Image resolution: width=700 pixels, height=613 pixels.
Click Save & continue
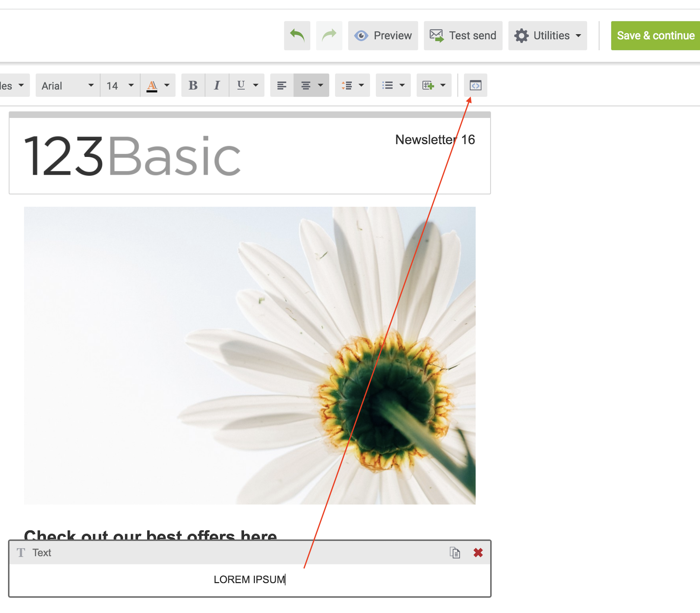pos(655,35)
